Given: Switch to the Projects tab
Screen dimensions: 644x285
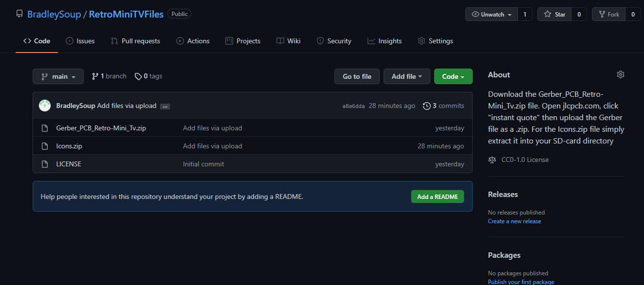Looking at the screenshot, I should [243, 41].
